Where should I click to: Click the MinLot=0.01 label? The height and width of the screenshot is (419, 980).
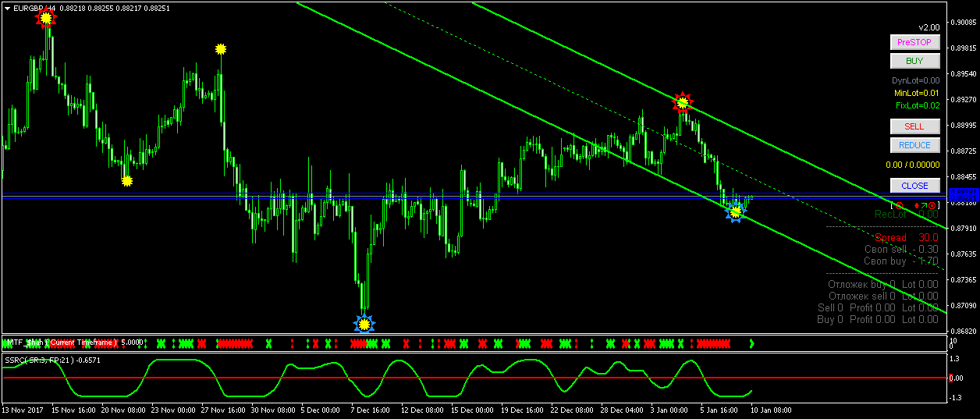pyautogui.click(x=917, y=93)
